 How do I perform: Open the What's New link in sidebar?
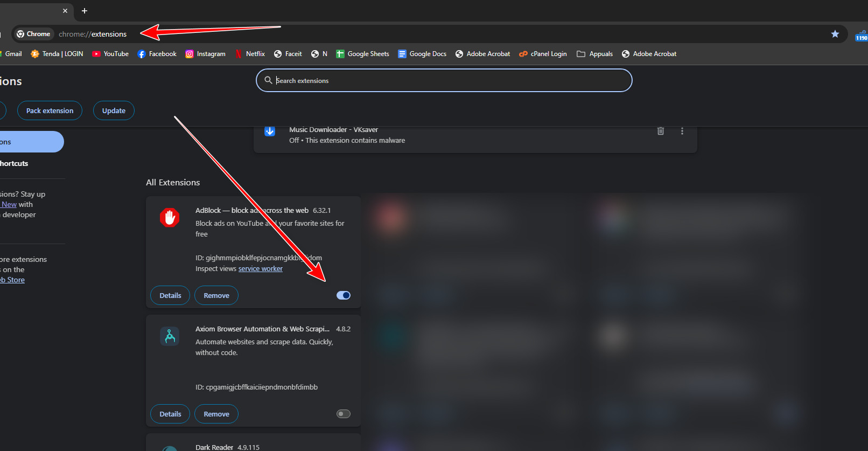pyautogui.click(x=9, y=204)
